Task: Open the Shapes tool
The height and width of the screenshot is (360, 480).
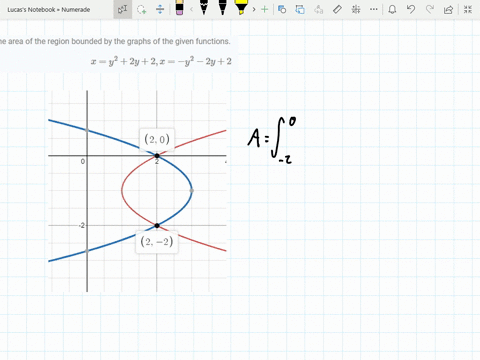Action: pyautogui.click(x=282, y=9)
